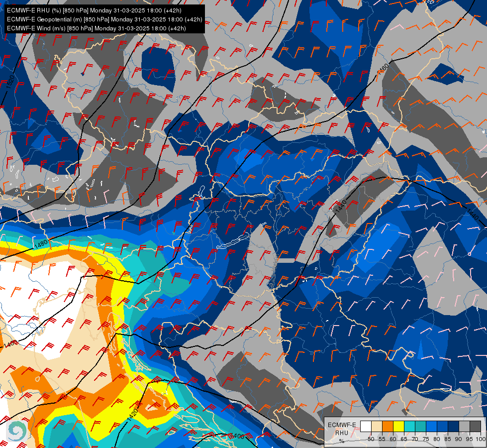
Task: Click the 1480 geopotential contour label
Action: (x=41, y=244)
